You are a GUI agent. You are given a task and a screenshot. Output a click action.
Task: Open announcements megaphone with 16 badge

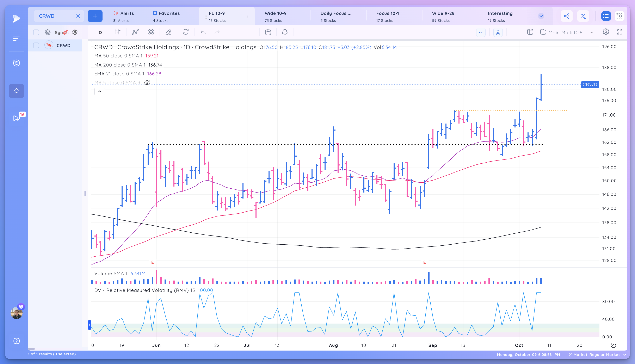17,118
